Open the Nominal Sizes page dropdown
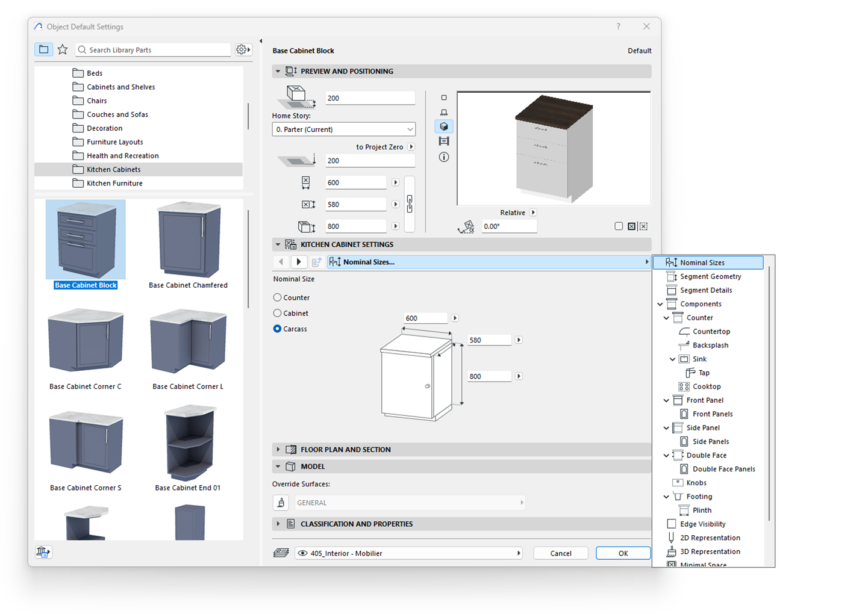Image resolution: width=868 pixels, height=614 pixels. (490, 262)
